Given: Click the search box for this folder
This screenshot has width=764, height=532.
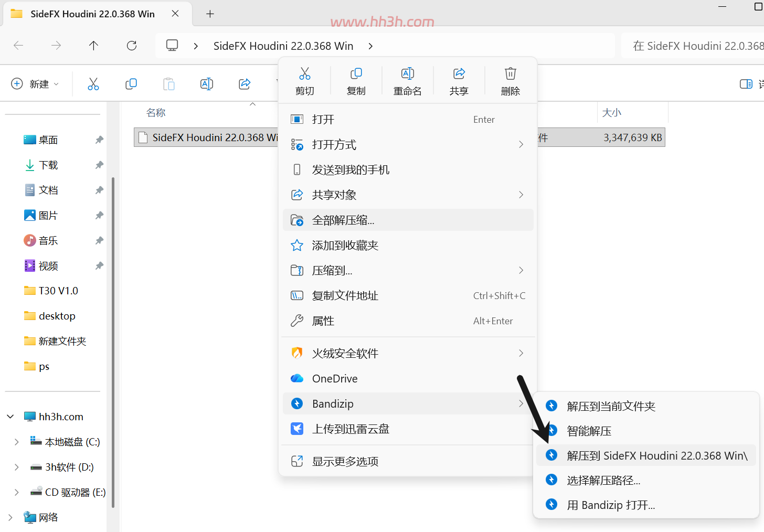Looking at the screenshot, I should click(693, 46).
